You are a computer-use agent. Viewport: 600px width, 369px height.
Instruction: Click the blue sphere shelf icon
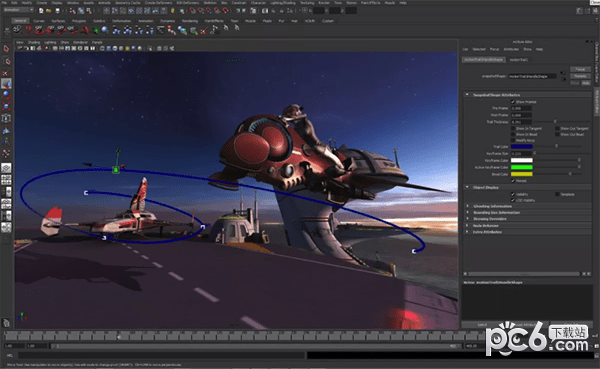click(x=105, y=30)
